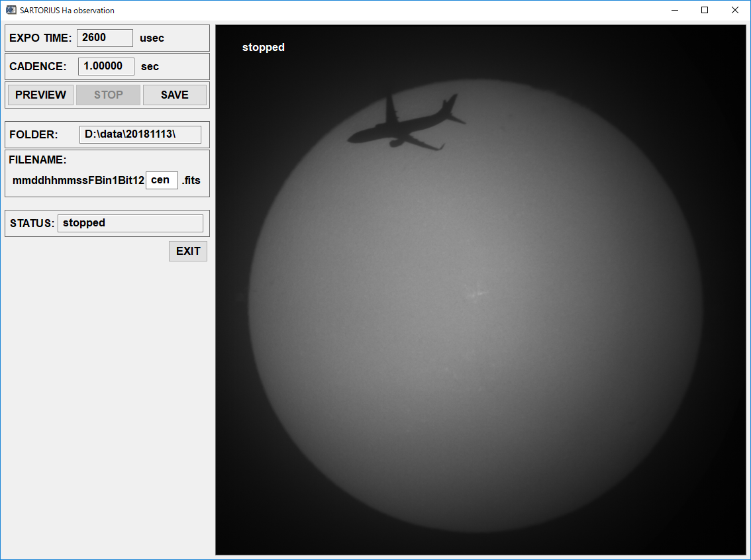Maximize the SARTORIUS window
This screenshot has width=751, height=560.
[x=705, y=10]
